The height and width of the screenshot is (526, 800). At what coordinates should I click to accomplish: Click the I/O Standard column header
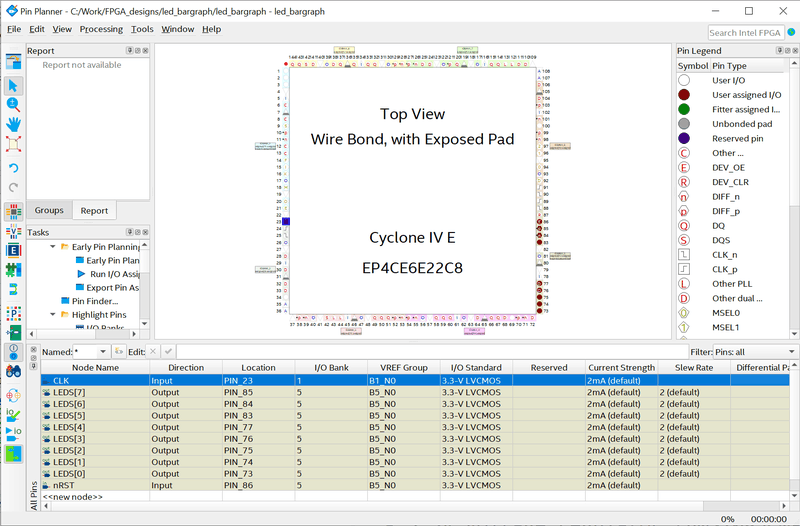coord(476,367)
